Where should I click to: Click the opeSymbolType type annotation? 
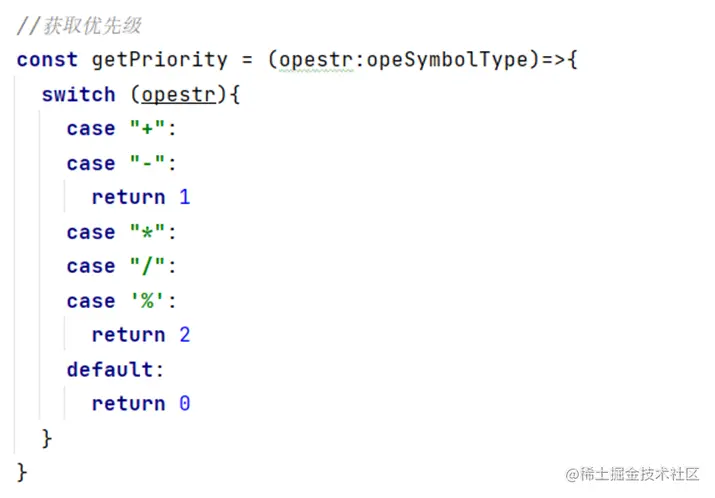coord(446,60)
